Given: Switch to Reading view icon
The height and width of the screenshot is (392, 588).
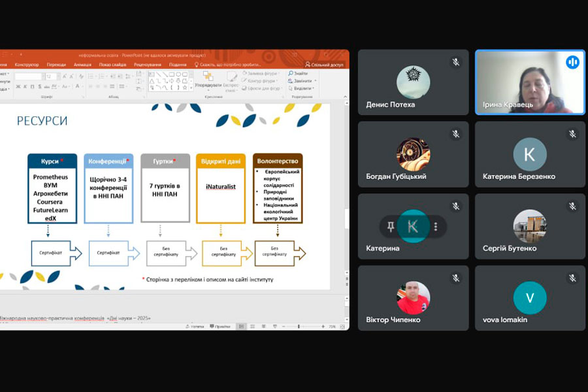Looking at the screenshot, I should tap(264, 327).
